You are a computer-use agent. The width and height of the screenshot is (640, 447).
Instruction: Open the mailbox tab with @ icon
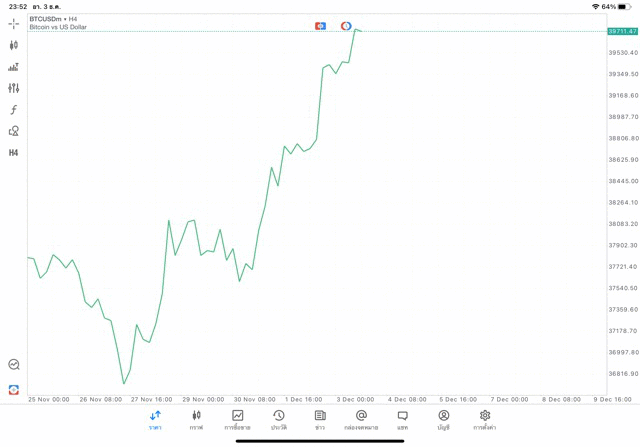click(361, 420)
